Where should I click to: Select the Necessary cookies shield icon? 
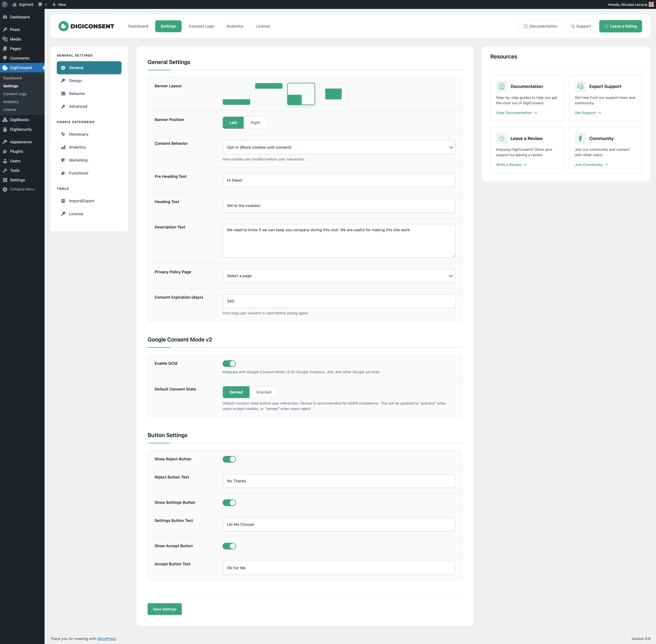pyautogui.click(x=63, y=134)
